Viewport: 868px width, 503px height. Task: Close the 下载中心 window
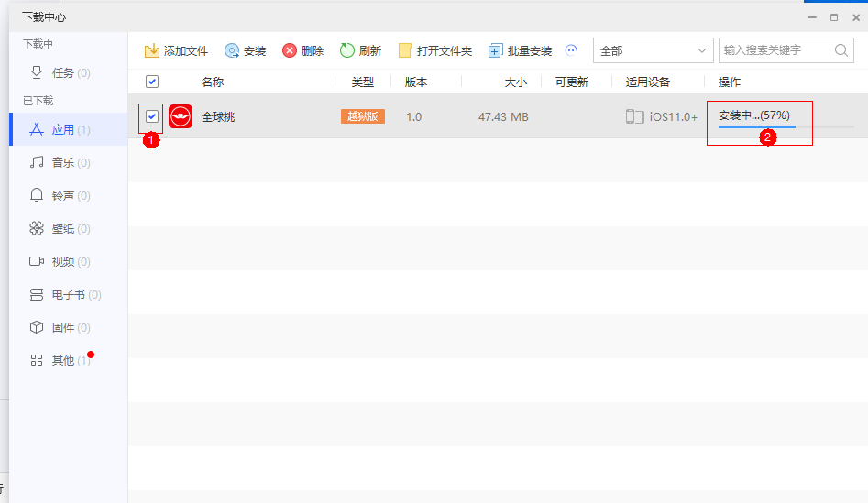click(856, 17)
